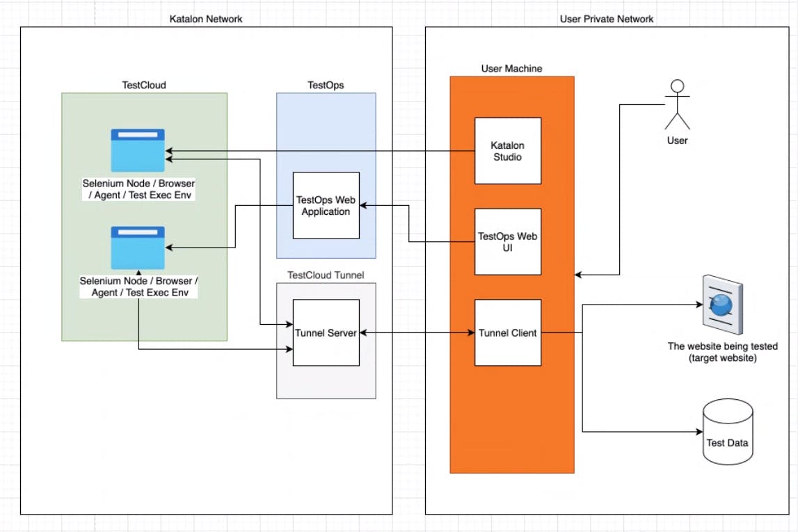Screen dimensions: 798x532
Task: Click the User text under stick figure
Action: [x=677, y=140]
